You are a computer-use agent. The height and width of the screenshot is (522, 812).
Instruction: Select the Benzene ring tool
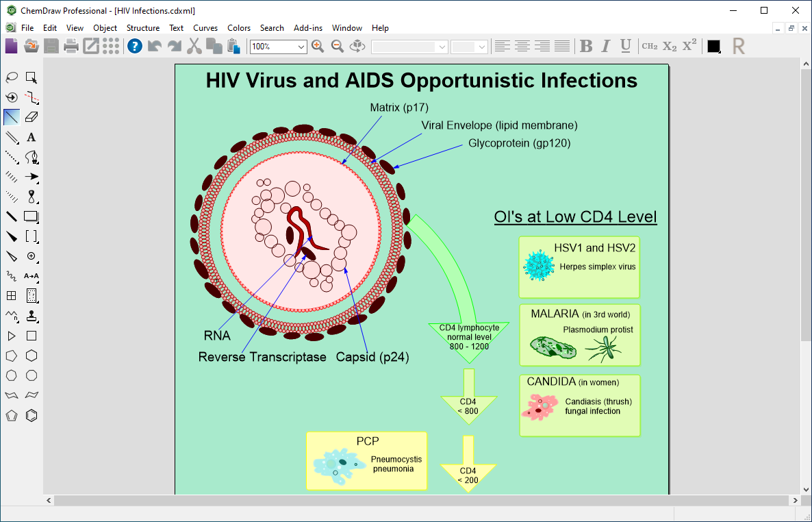tap(31, 415)
